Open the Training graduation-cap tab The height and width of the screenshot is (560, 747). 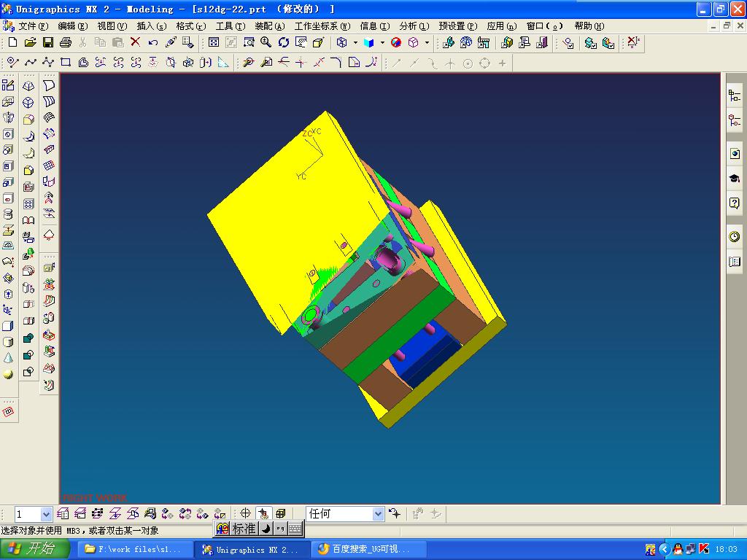coord(734,179)
